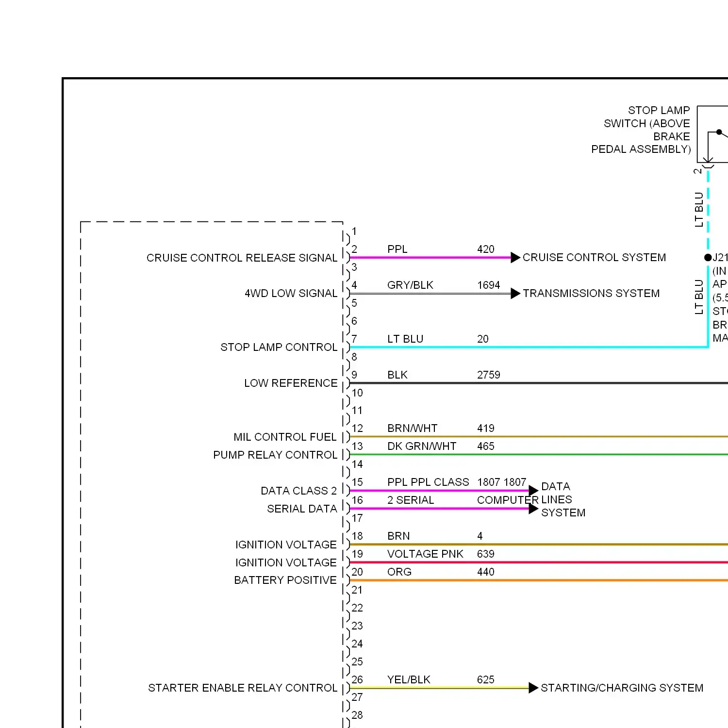
Task: Select the PUMP RELAY CONTROL label
Action: 275,455
